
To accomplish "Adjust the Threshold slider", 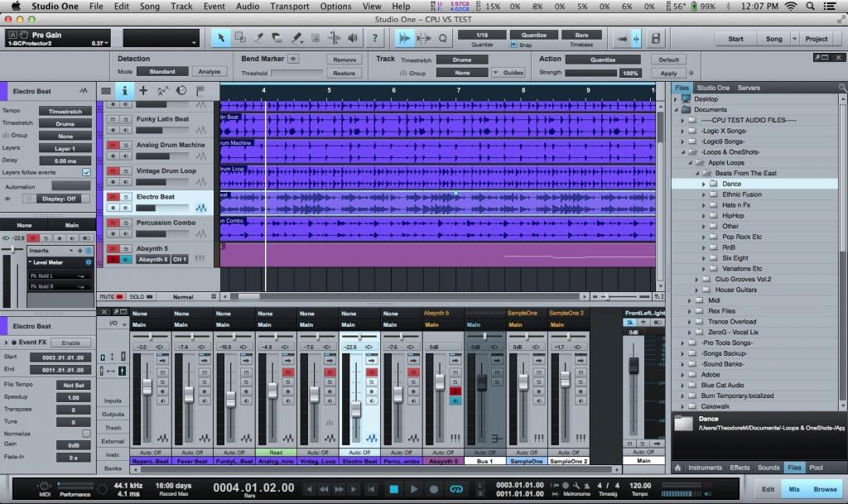I will 297,73.
